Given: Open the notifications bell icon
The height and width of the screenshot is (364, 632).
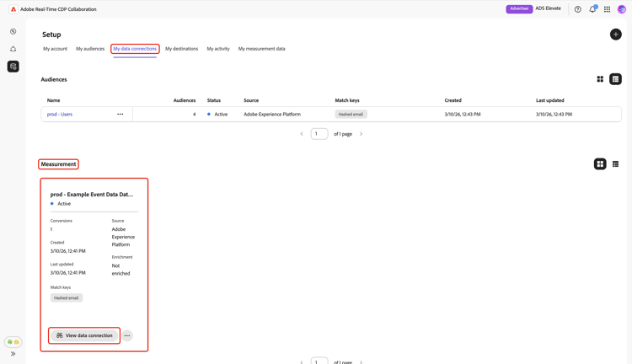Looking at the screenshot, I should 592,9.
